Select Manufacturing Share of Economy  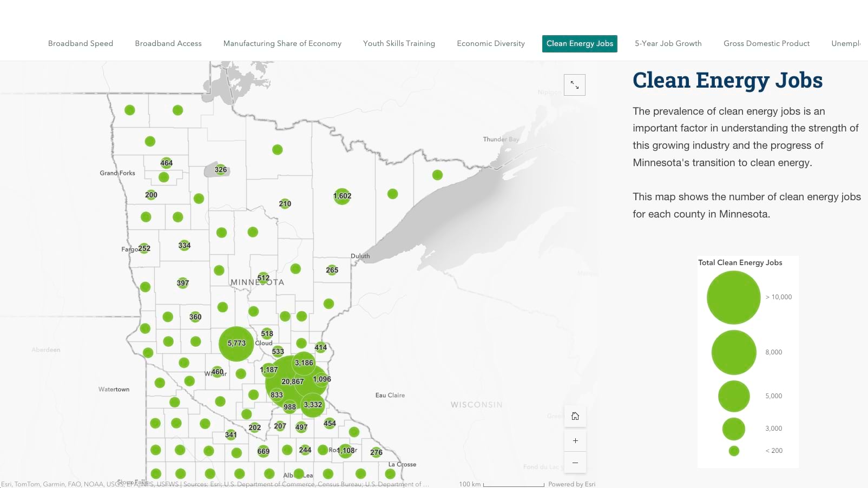pos(282,43)
